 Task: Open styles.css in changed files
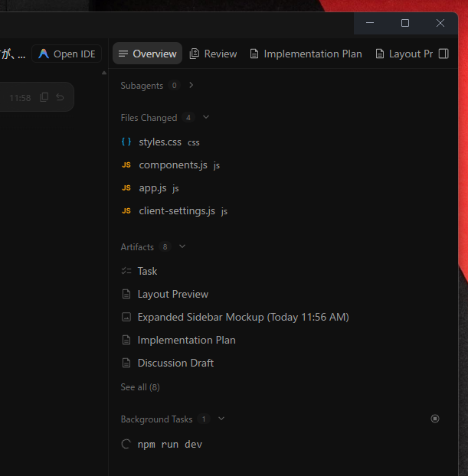[160, 142]
